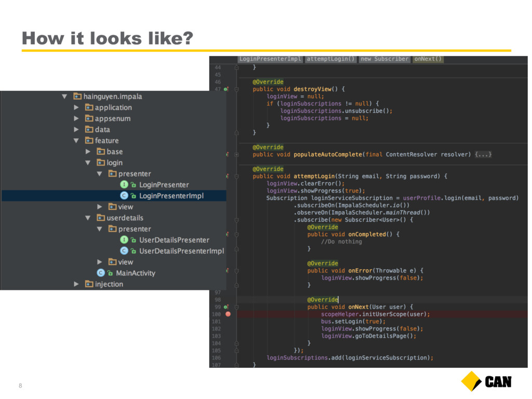The image size is (532, 399).
Task: Expand the view folder under login
Action: pos(99,207)
